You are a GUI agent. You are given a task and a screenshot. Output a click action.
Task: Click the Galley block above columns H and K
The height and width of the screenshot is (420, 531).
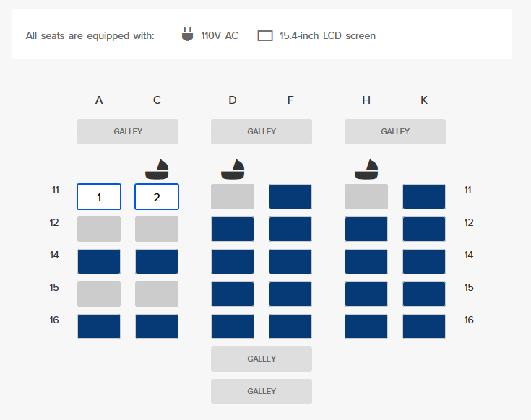(x=395, y=131)
